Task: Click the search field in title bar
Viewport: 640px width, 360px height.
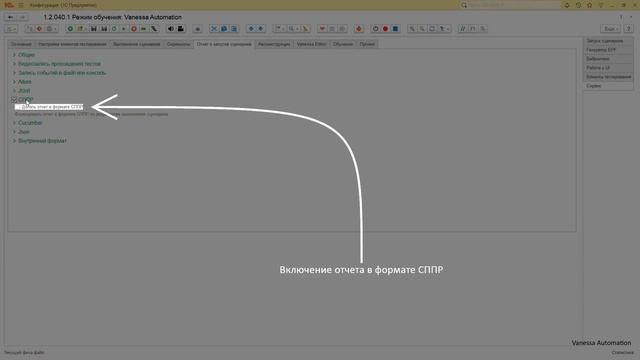Action: click(510, 5)
